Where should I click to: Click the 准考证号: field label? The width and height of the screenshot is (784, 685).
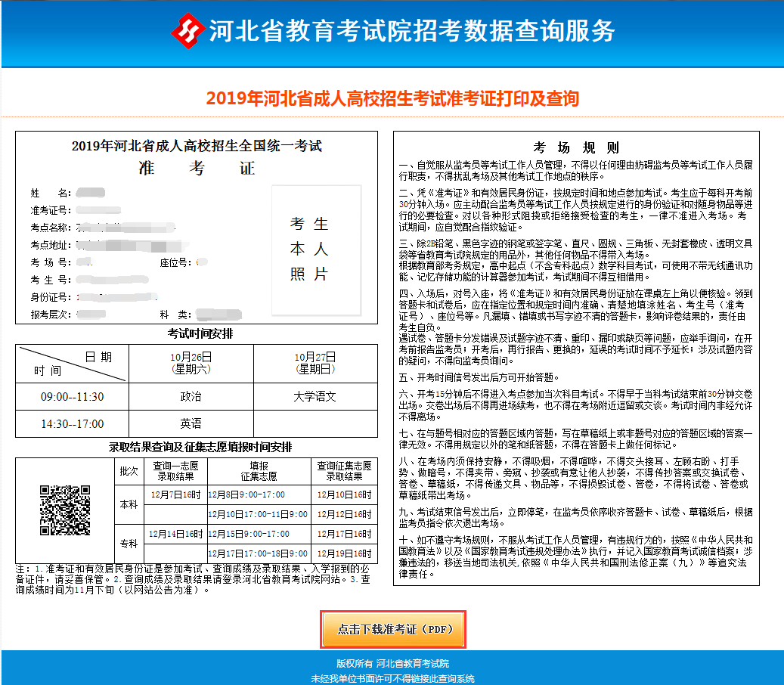[x=51, y=210]
